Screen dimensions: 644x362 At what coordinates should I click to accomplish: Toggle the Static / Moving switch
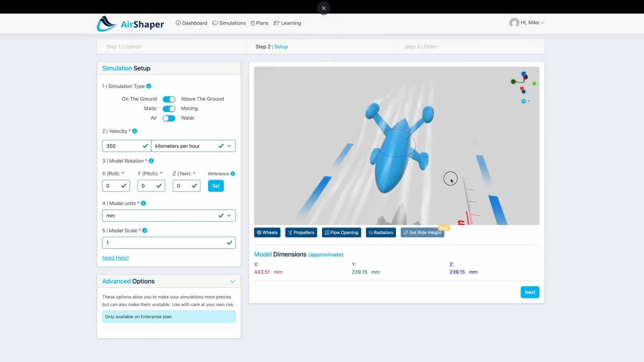click(x=169, y=108)
